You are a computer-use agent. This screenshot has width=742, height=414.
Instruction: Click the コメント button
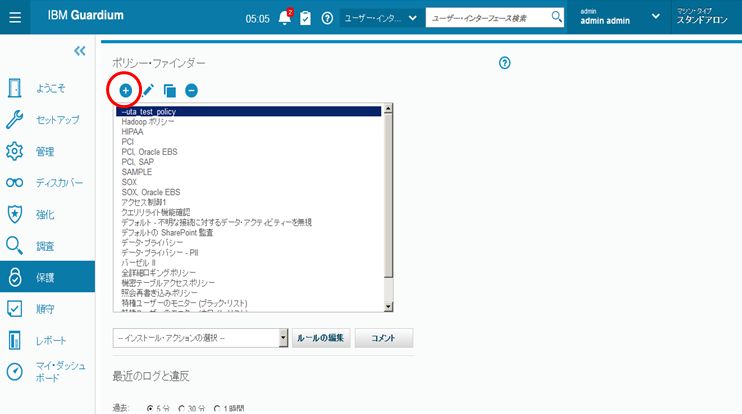coord(384,338)
